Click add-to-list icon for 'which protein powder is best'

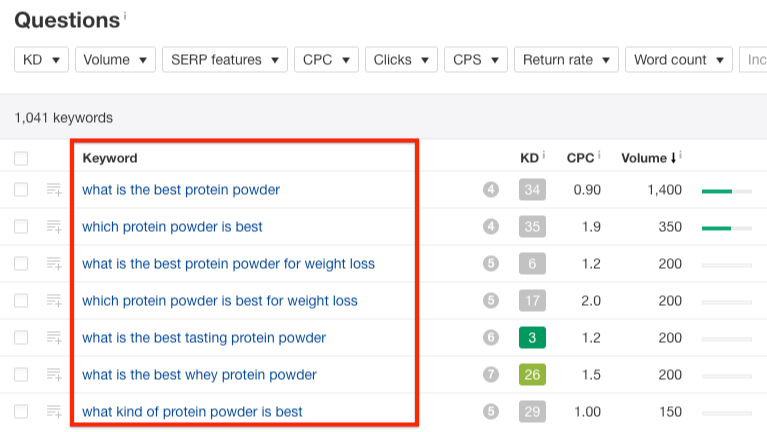point(54,227)
